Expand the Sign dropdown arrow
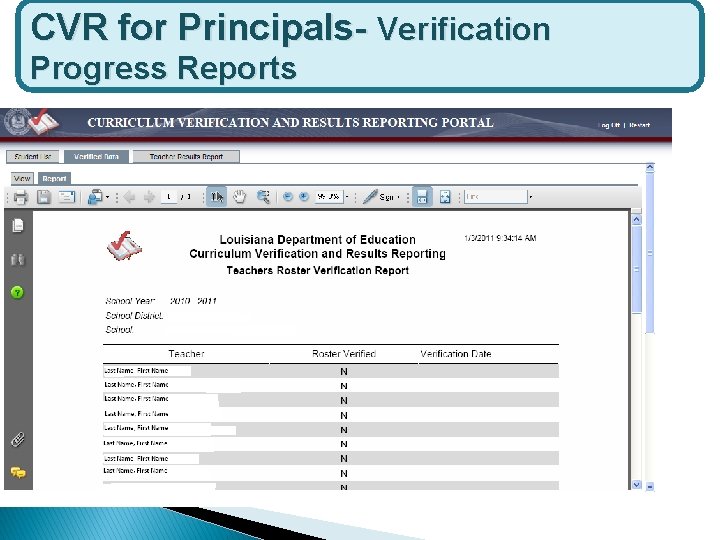 (x=399, y=197)
